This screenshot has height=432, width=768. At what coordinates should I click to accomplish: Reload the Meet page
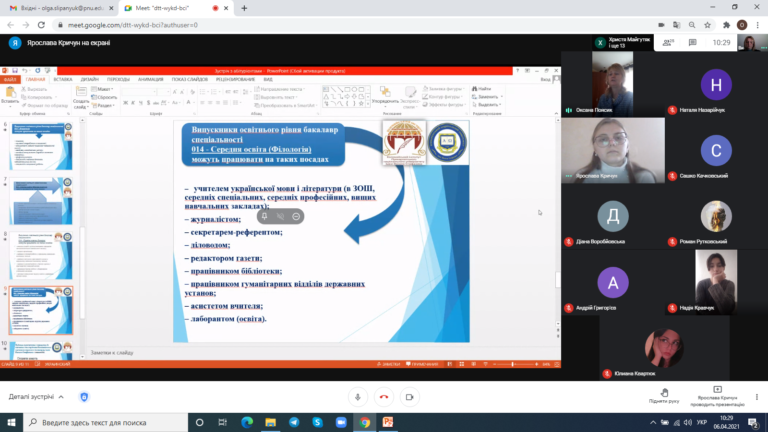point(41,25)
